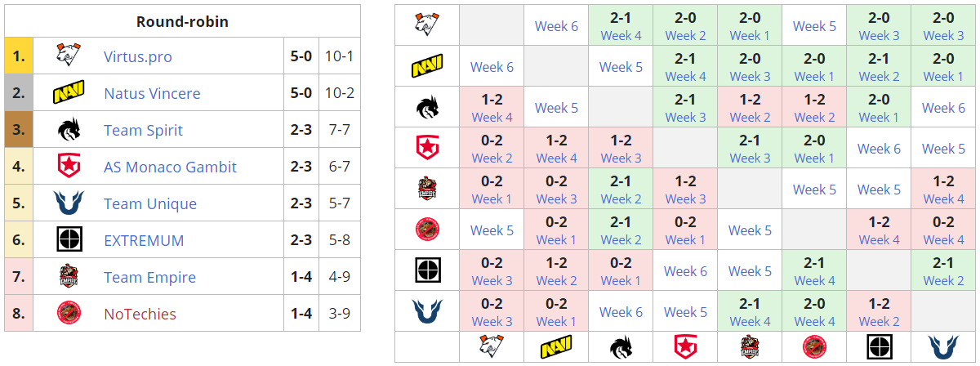The height and width of the screenshot is (366, 980).
Task: Open the Team Spirit logo in crosstable's left column
Action: click(x=426, y=107)
